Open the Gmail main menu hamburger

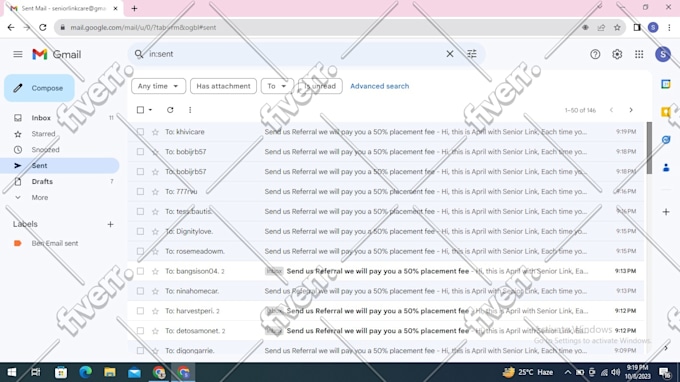pos(18,54)
